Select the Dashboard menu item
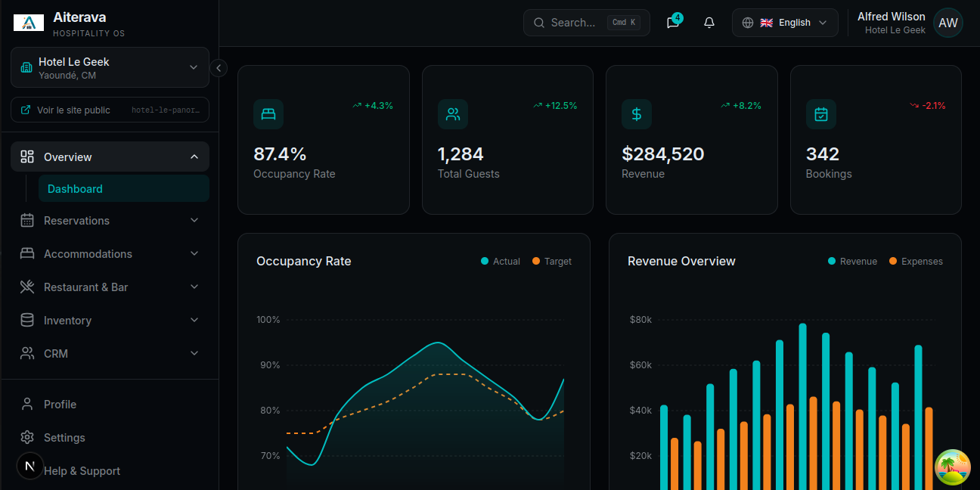980x490 pixels. [123, 189]
